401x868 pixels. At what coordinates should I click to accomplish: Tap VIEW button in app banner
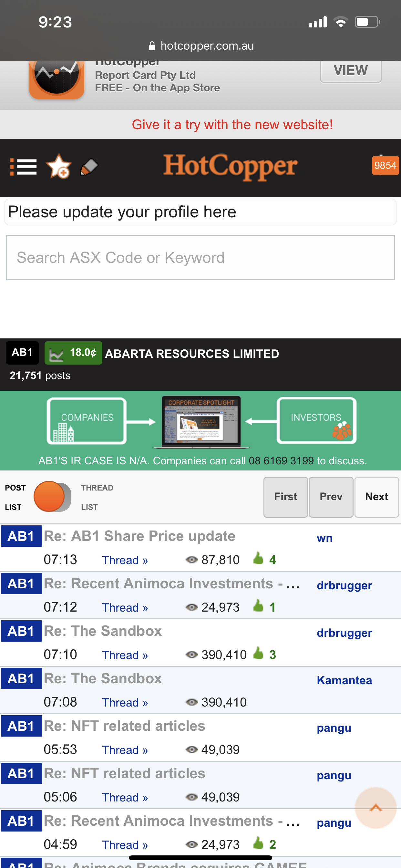[351, 71]
